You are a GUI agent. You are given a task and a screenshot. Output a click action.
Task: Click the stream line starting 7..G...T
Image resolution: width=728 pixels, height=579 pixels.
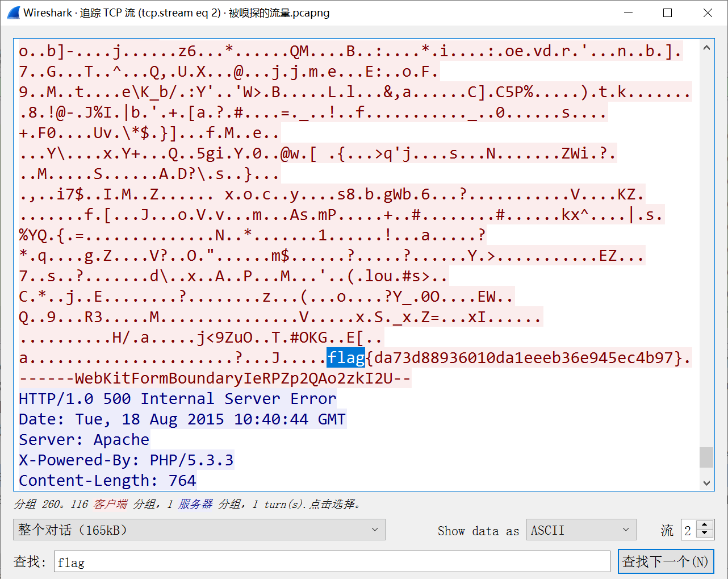coord(229,71)
